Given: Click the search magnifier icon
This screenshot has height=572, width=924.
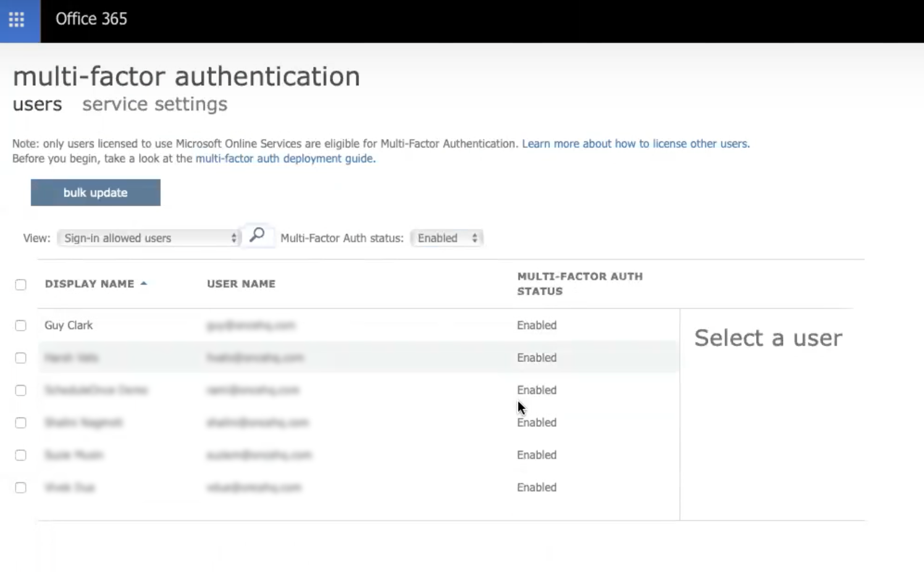Looking at the screenshot, I should click(x=257, y=235).
